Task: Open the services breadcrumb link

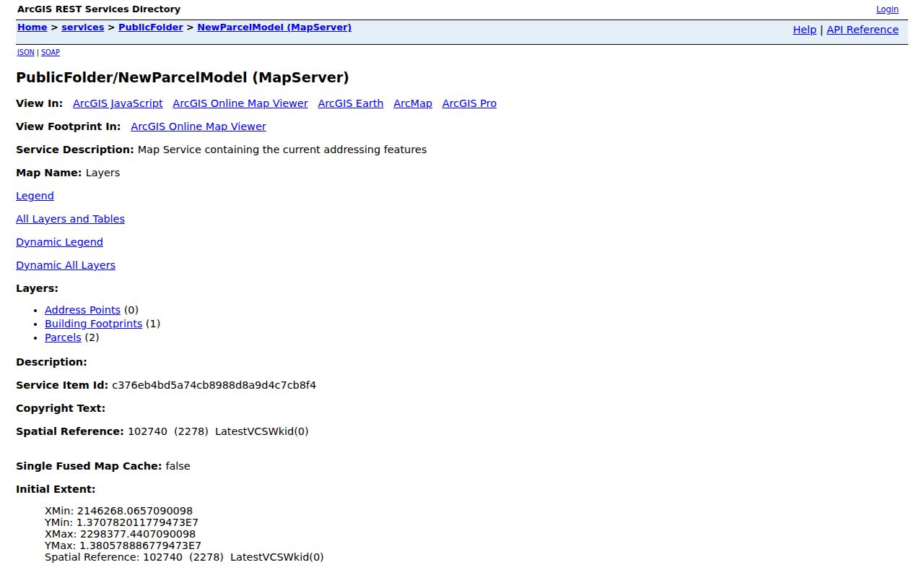Action: pyautogui.click(x=82, y=27)
